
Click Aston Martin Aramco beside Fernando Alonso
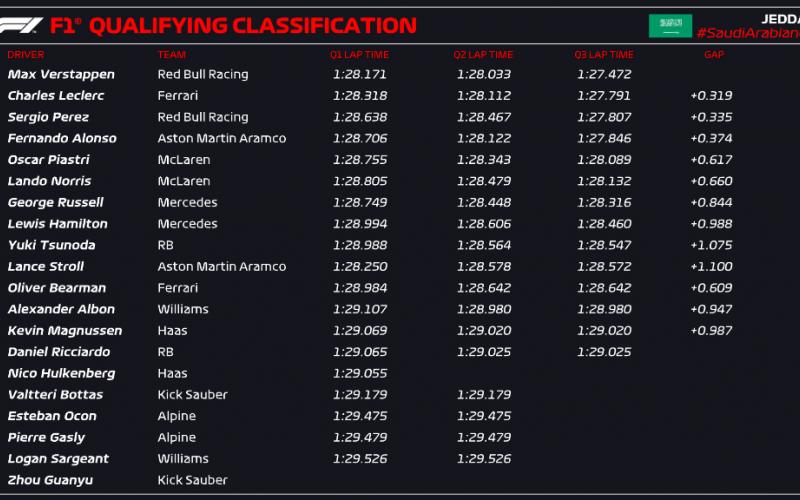tap(222, 138)
